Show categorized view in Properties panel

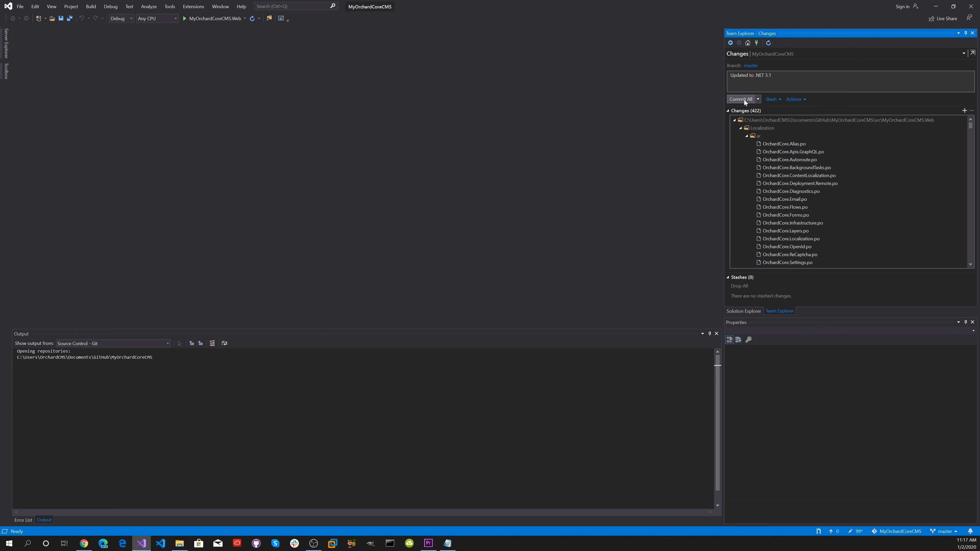(730, 340)
